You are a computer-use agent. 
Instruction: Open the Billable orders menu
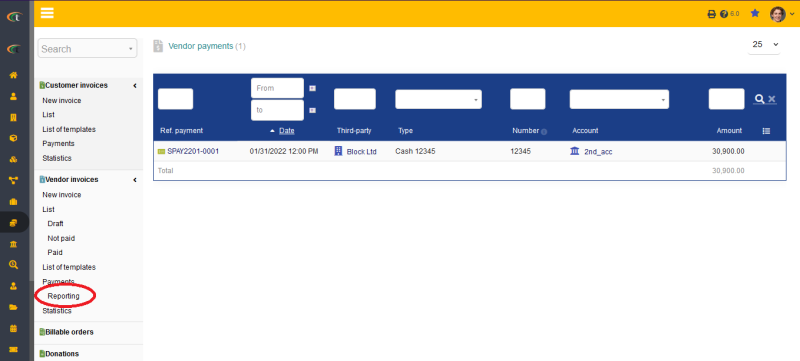coord(69,332)
